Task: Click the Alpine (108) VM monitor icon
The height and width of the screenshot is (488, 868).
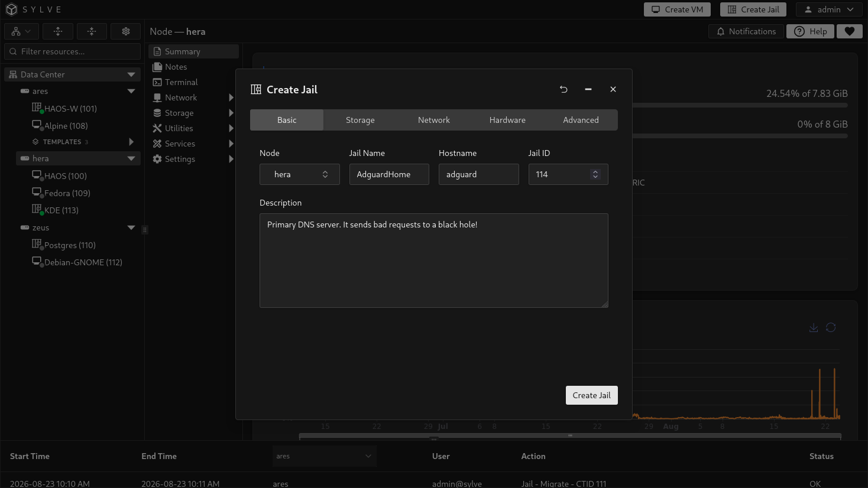Action: pyautogui.click(x=37, y=125)
